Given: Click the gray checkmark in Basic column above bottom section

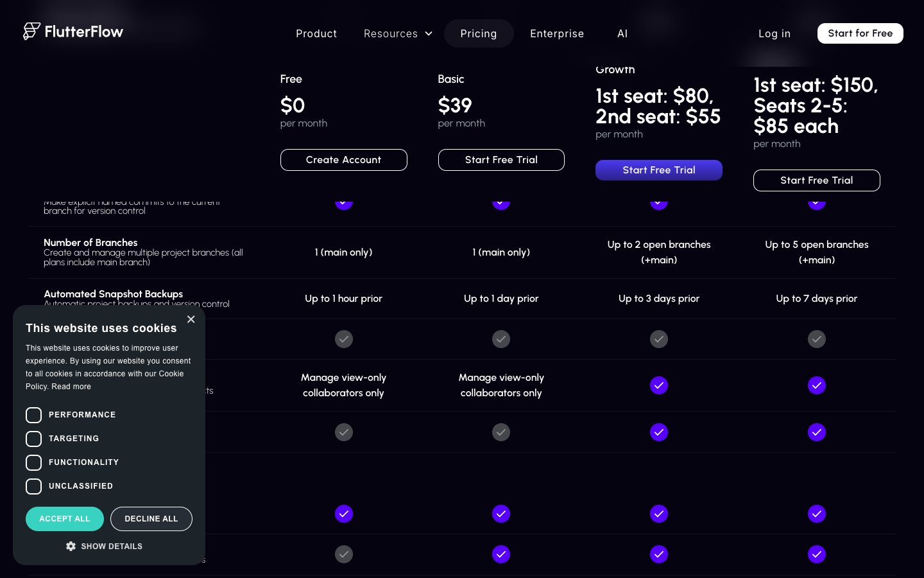Looking at the screenshot, I should (x=501, y=432).
